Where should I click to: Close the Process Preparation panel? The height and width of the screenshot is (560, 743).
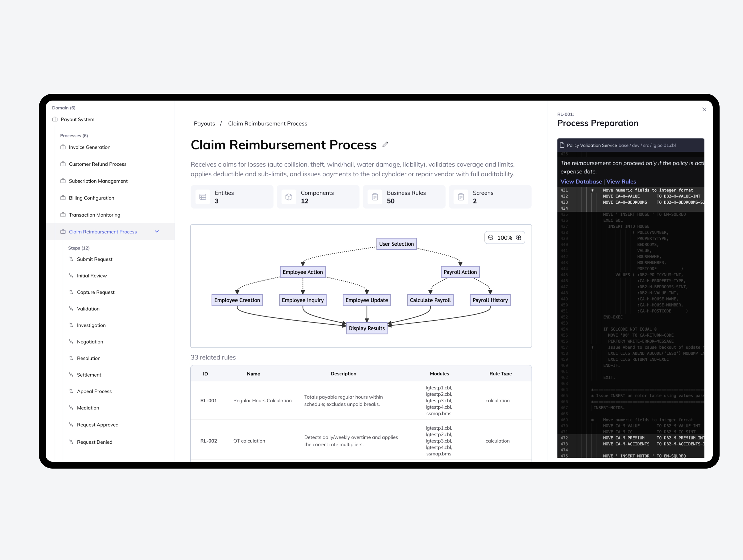point(704,109)
